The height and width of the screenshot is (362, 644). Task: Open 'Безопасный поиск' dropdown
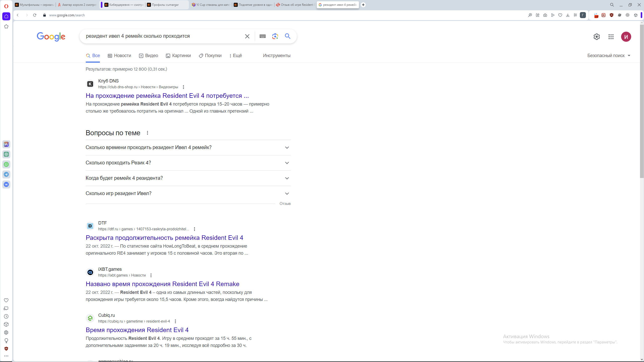609,56
